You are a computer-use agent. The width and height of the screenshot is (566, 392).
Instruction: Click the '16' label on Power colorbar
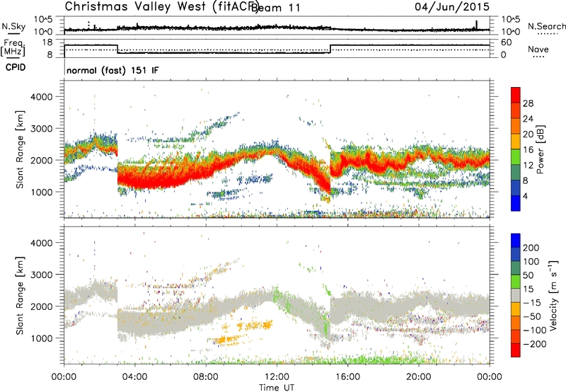pos(528,150)
